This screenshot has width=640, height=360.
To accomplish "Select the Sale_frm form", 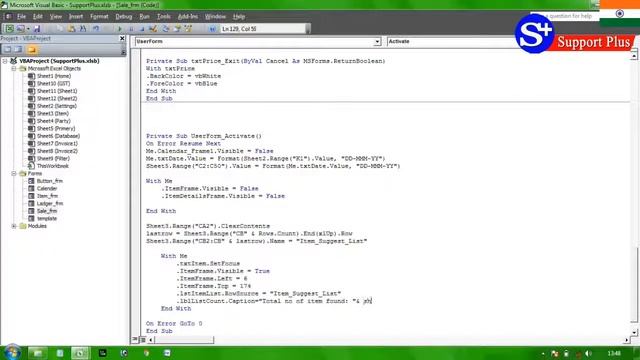I will (47, 211).
